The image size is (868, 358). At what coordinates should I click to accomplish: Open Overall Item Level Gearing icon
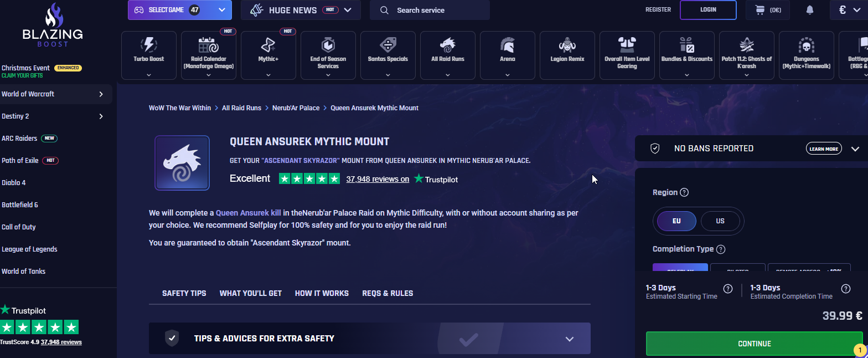coord(627,44)
